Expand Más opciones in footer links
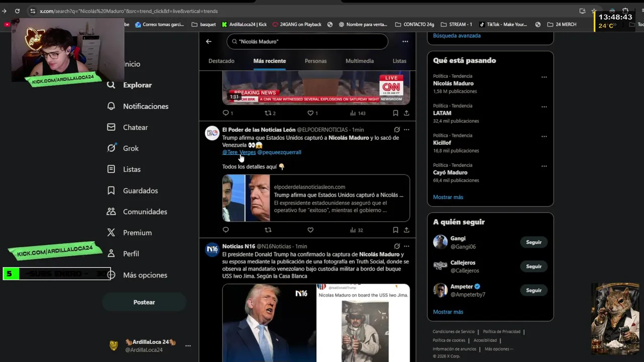Image resolution: width=644 pixels, height=362 pixels. coord(499,349)
